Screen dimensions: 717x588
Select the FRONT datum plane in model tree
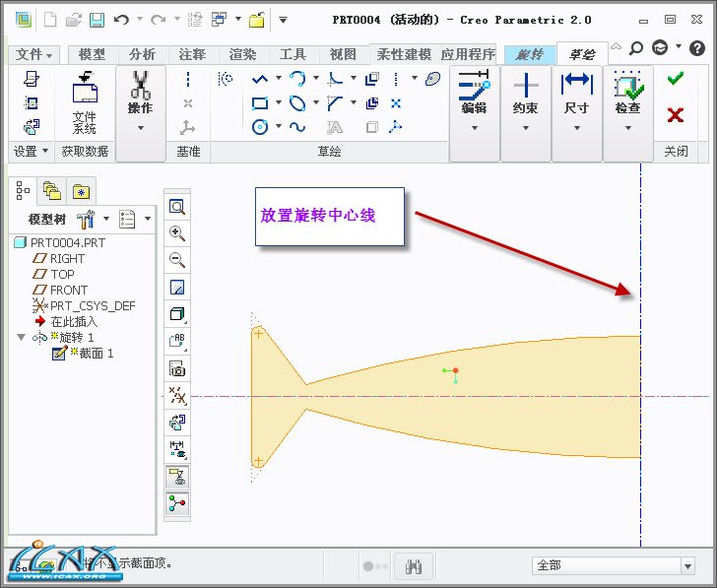point(60,290)
